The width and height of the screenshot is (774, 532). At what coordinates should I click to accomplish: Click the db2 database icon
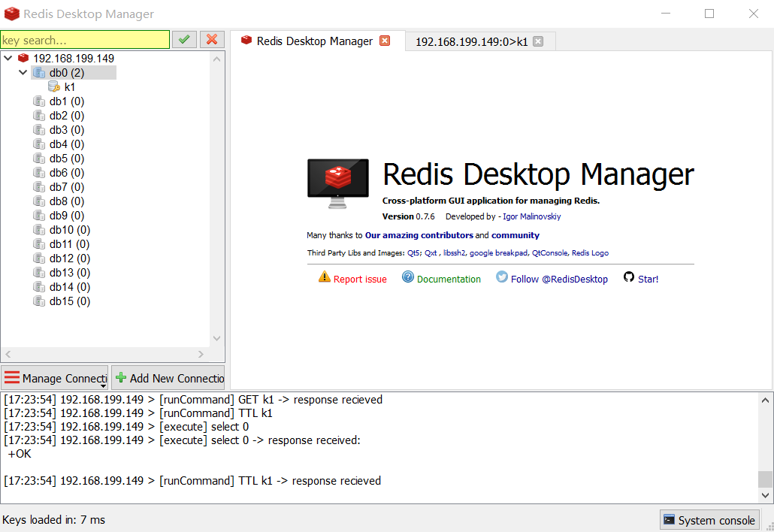tap(39, 116)
